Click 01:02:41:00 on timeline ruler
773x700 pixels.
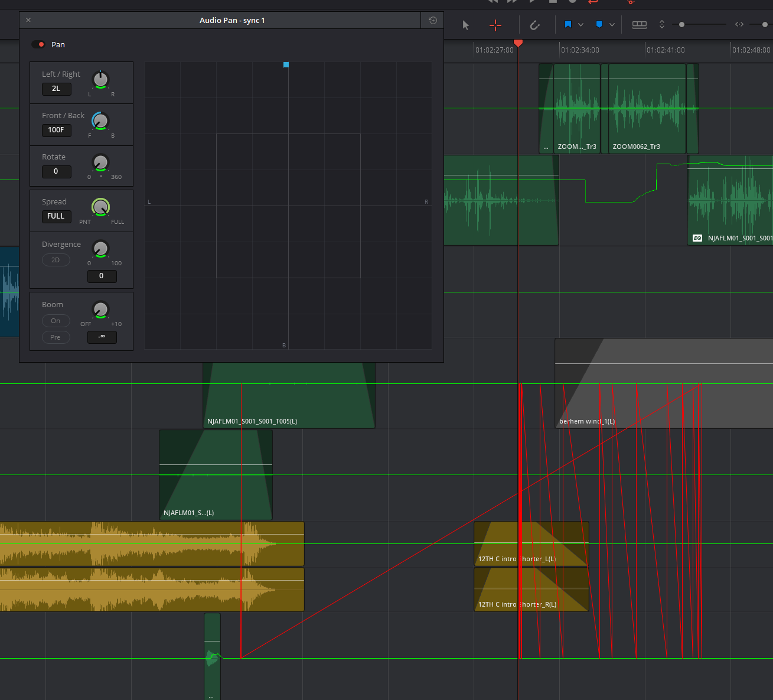point(666,50)
